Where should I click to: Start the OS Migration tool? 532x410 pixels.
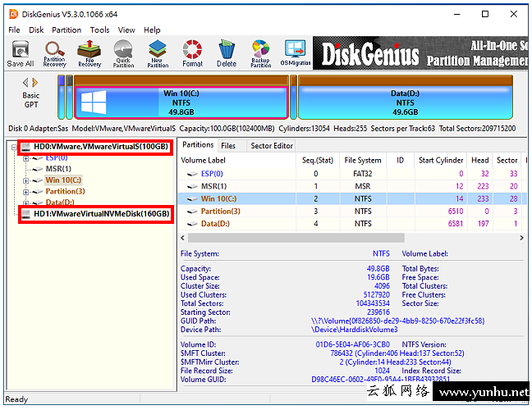[x=296, y=53]
